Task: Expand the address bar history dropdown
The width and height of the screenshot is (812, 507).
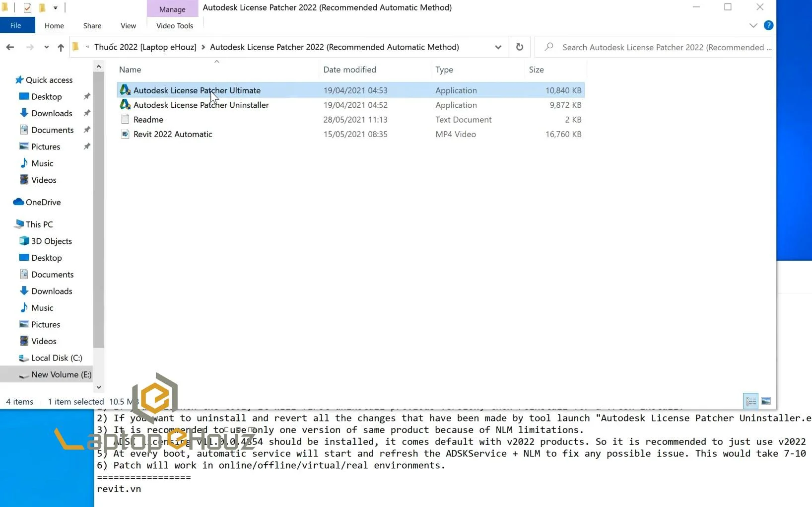Action: (498, 47)
